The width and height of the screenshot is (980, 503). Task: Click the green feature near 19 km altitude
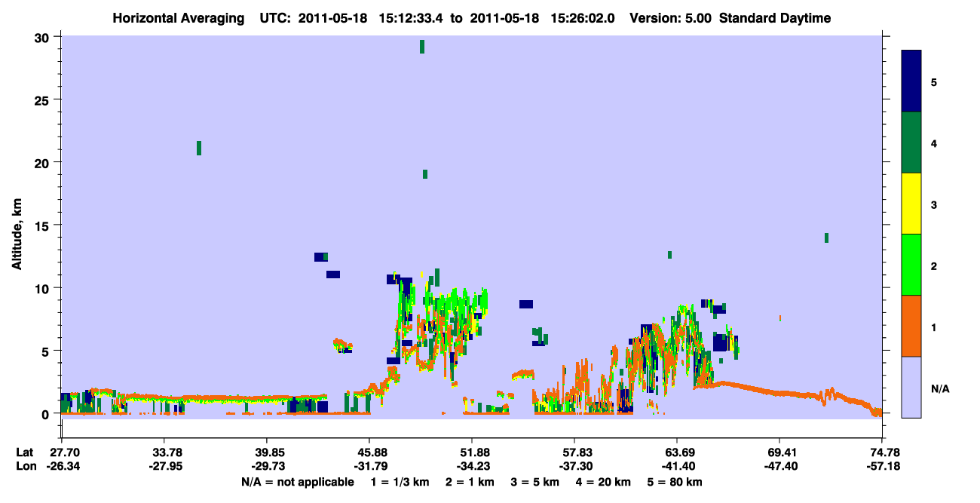click(425, 174)
